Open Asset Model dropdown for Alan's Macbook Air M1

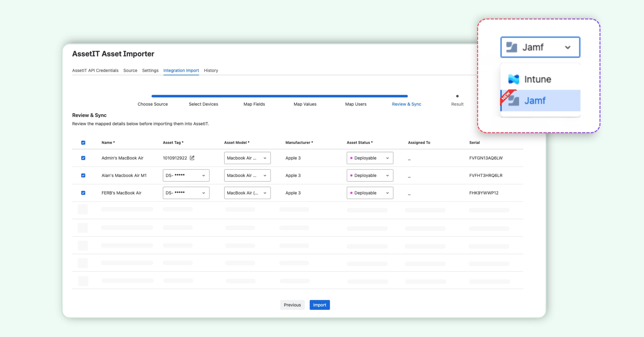click(247, 175)
